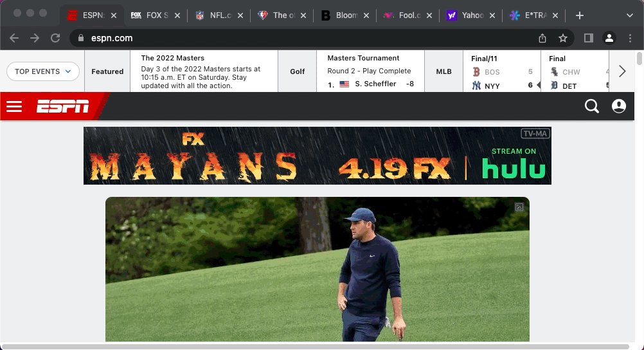This screenshot has height=350, width=644.
Task: Click the Golf category label
Action: tap(298, 71)
